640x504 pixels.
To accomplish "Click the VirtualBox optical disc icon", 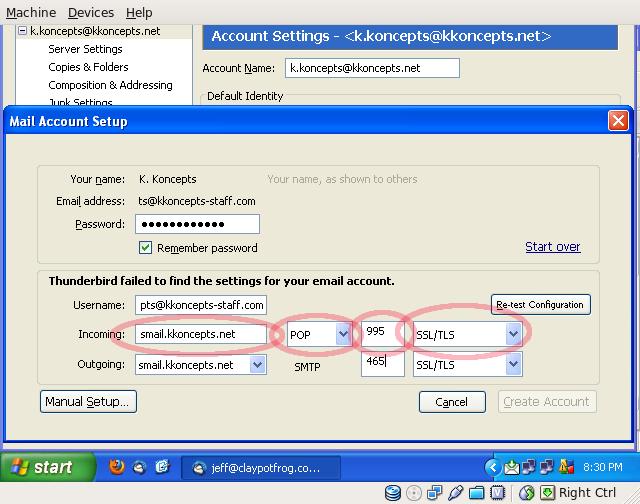I will 414,493.
